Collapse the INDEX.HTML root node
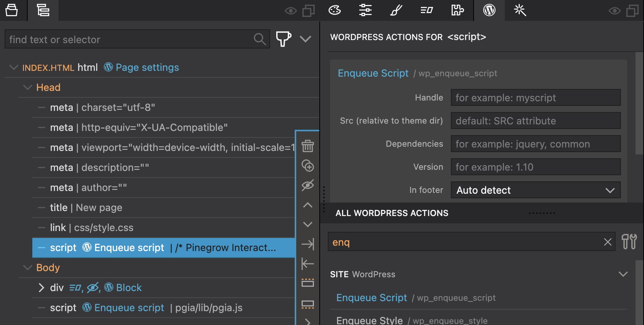 [x=14, y=67]
